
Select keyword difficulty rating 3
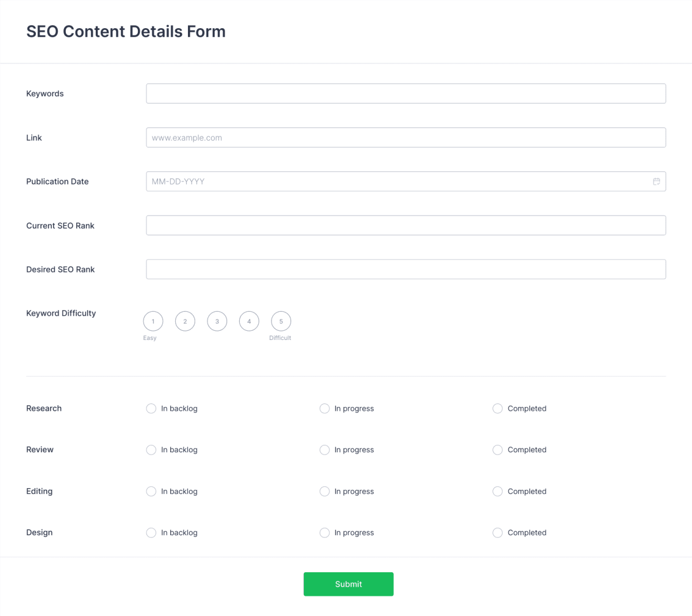coord(217,321)
